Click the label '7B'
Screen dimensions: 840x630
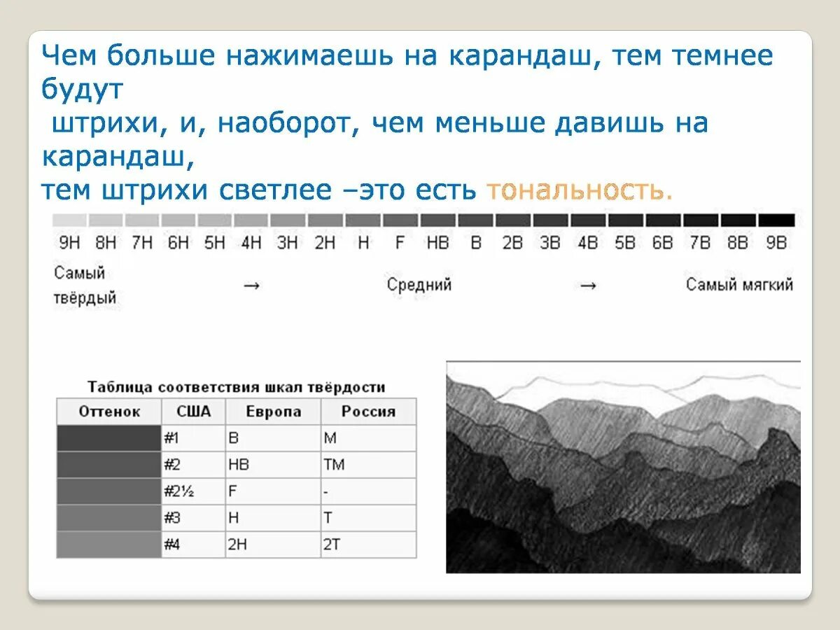(700, 244)
